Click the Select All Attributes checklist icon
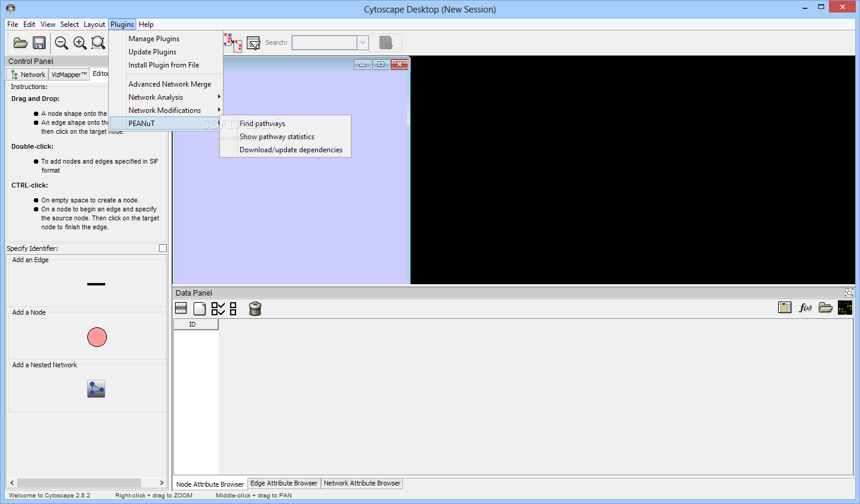Image resolution: width=860 pixels, height=504 pixels. click(218, 308)
